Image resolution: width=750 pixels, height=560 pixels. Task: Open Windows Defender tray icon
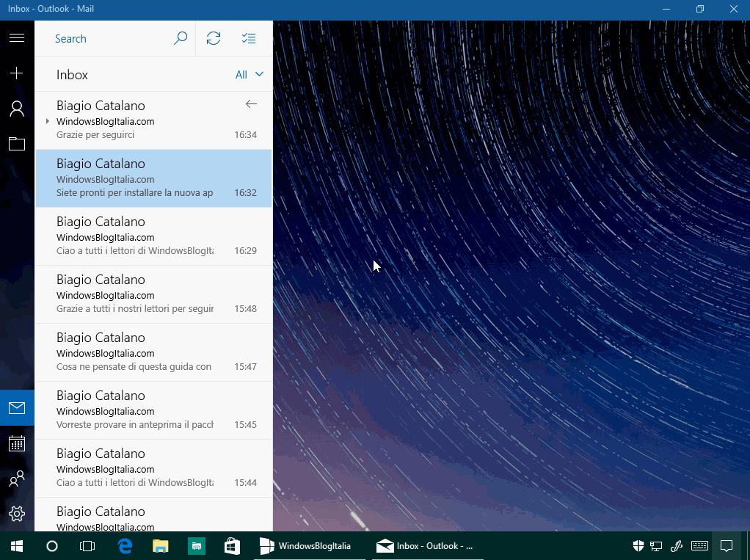(638, 545)
